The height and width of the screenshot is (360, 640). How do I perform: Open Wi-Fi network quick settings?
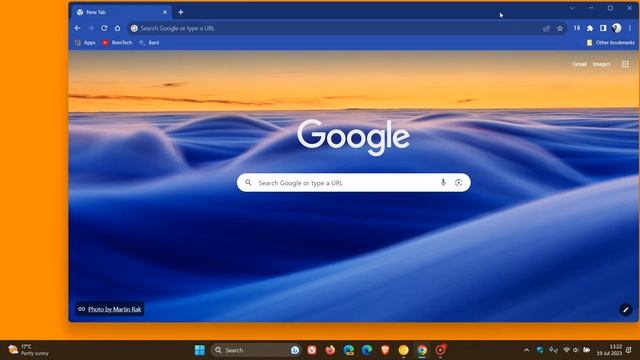coord(567,350)
